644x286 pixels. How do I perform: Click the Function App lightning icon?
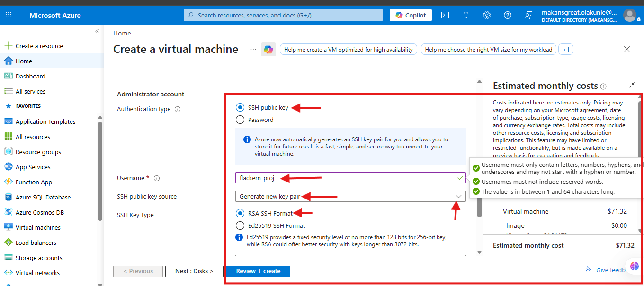point(8,182)
